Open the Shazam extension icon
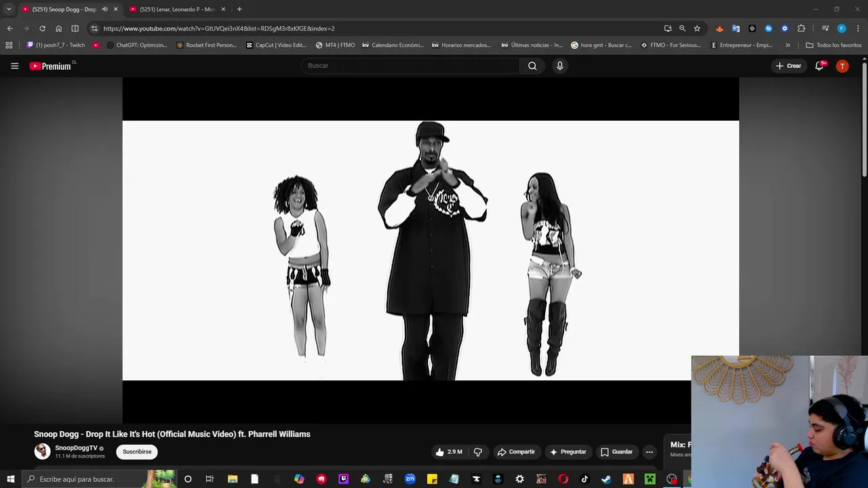This screenshot has height=488, width=868. point(768,28)
